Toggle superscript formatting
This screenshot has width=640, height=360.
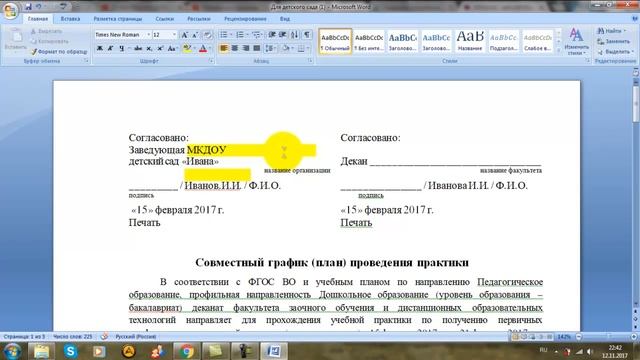(160, 49)
